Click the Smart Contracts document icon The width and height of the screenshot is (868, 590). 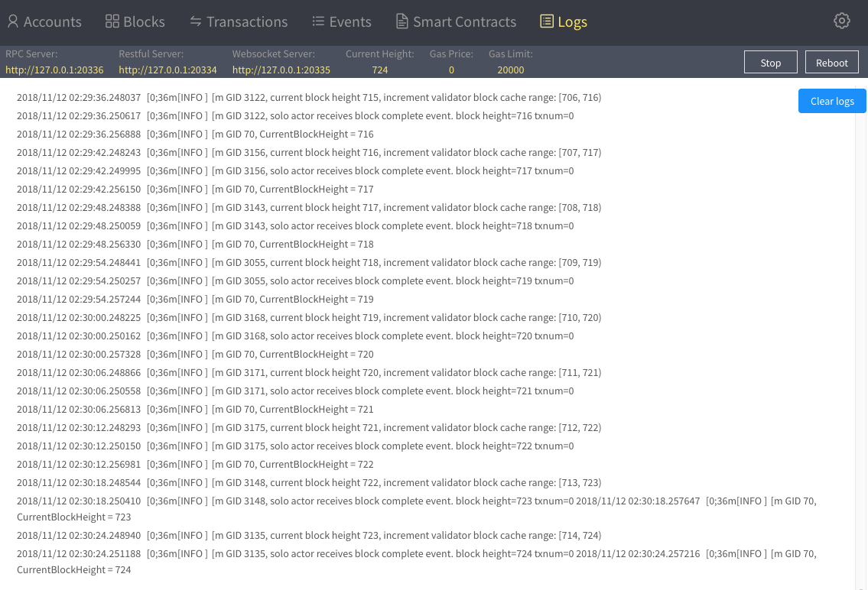point(402,21)
